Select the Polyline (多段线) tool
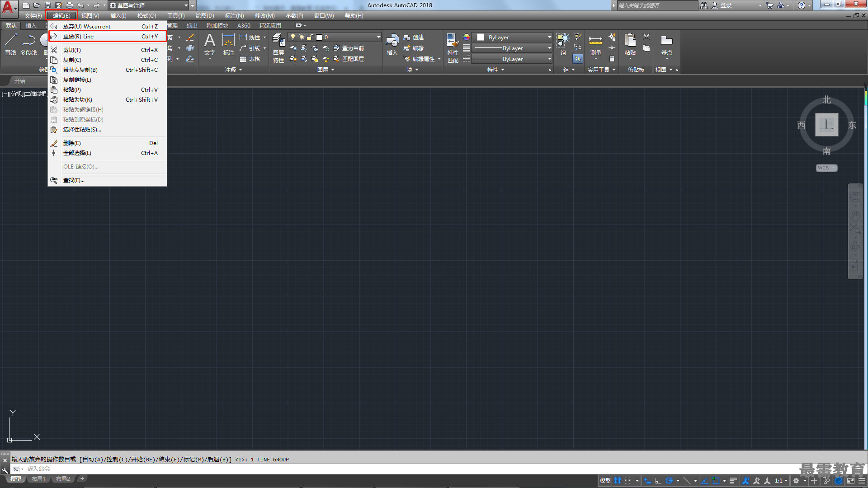868x488 pixels. click(x=28, y=44)
